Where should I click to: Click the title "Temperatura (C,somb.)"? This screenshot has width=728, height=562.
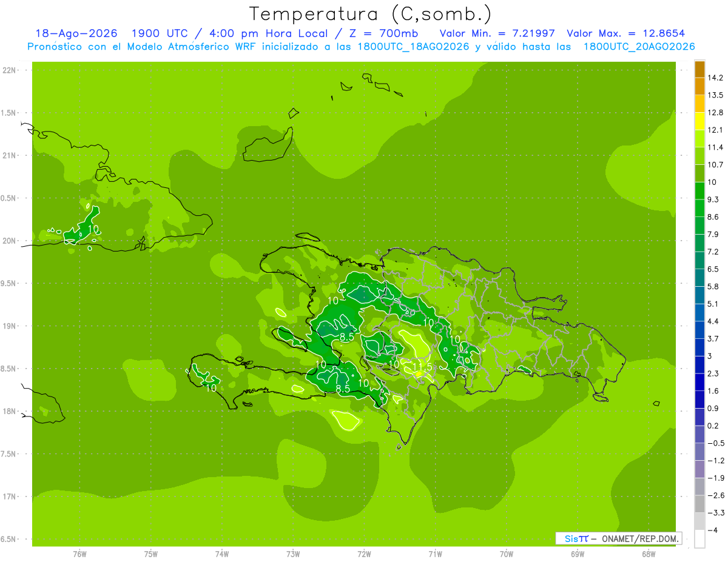[371, 14]
